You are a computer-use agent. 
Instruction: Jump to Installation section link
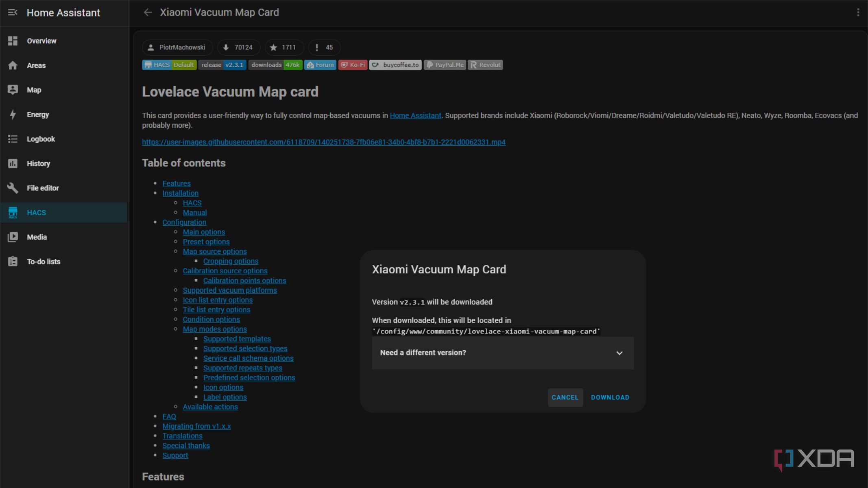pyautogui.click(x=181, y=193)
